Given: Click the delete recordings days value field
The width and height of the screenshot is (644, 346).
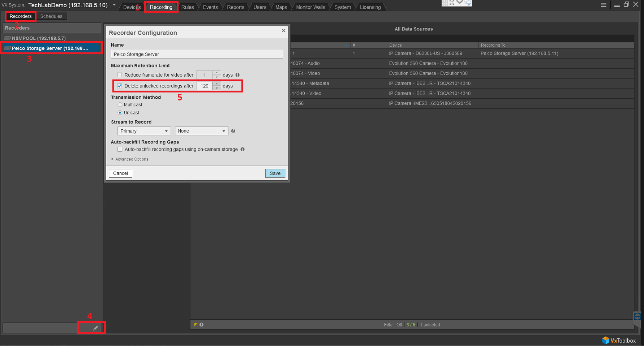Looking at the screenshot, I should pyautogui.click(x=205, y=86).
